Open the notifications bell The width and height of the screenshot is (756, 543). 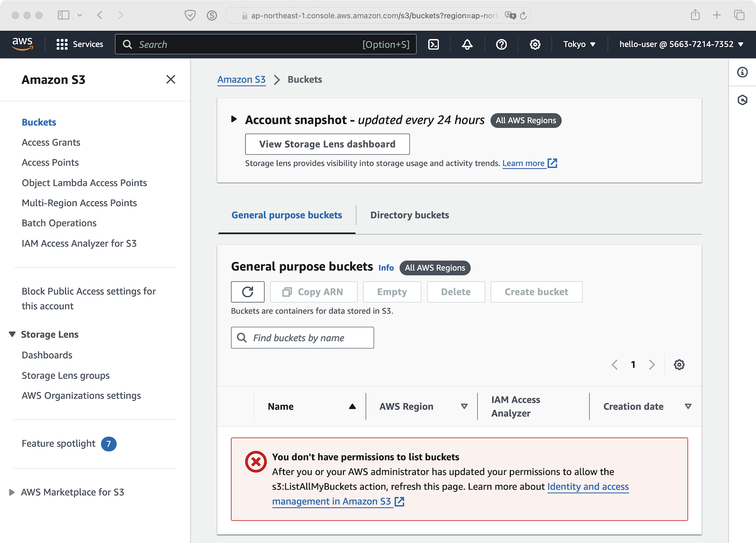(x=467, y=44)
